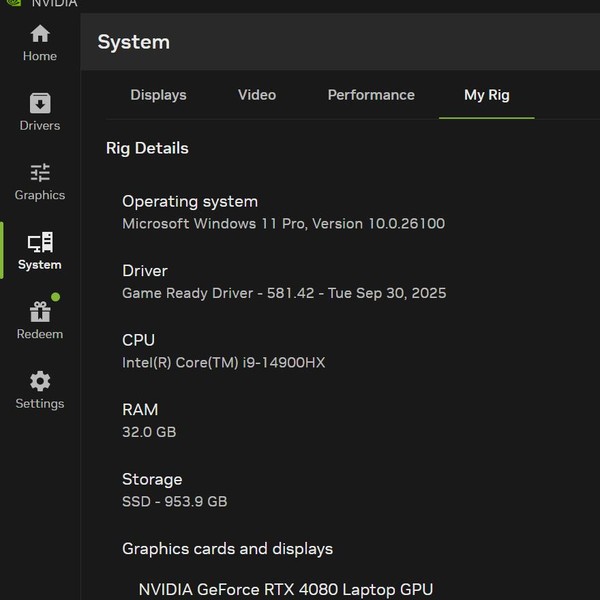Open the Redeem gift icon
600x600 pixels.
click(x=40, y=311)
